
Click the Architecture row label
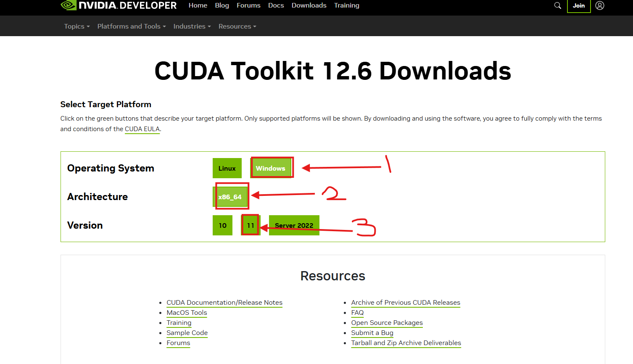[x=98, y=197]
